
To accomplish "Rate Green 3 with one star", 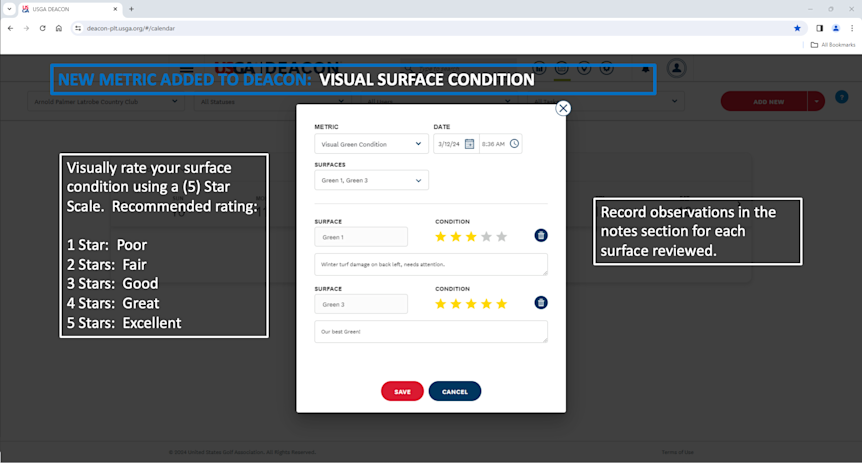I will [x=440, y=304].
